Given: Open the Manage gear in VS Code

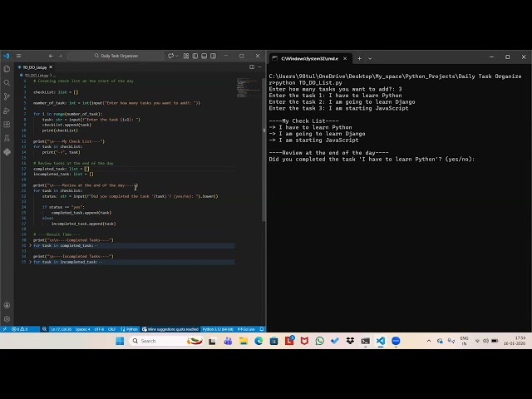Looking at the screenshot, I should (x=7, y=319).
